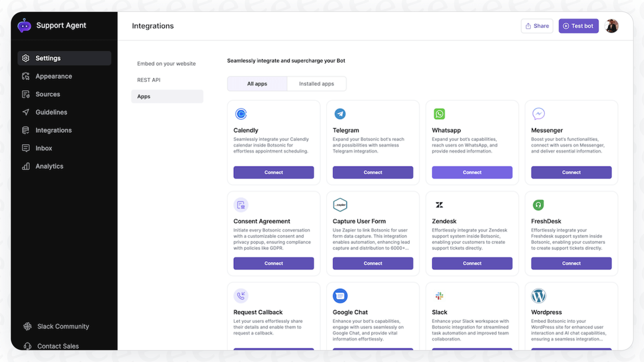644x362 pixels.
Task: Click the Messenger chat bubble icon
Action: 538,114
